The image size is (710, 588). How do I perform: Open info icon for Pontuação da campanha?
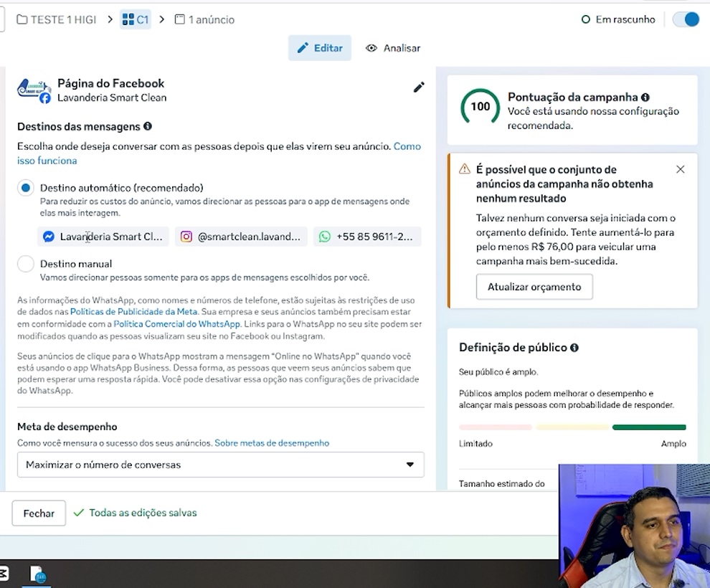pos(645,97)
